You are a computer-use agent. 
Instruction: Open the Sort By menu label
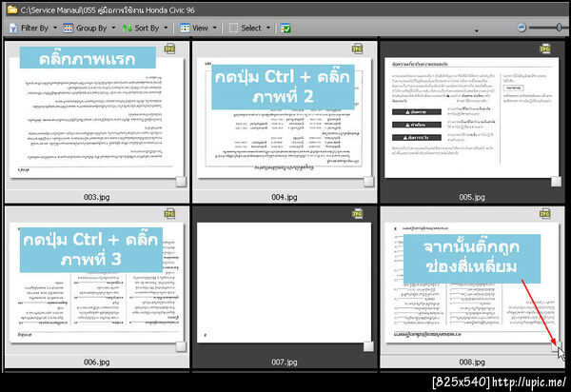pyautogui.click(x=147, y=28)
